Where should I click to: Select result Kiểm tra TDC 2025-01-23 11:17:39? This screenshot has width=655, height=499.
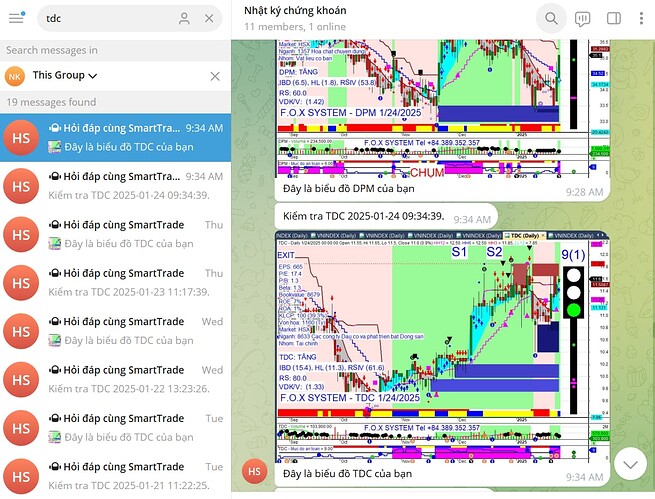[x=115, y=283]
